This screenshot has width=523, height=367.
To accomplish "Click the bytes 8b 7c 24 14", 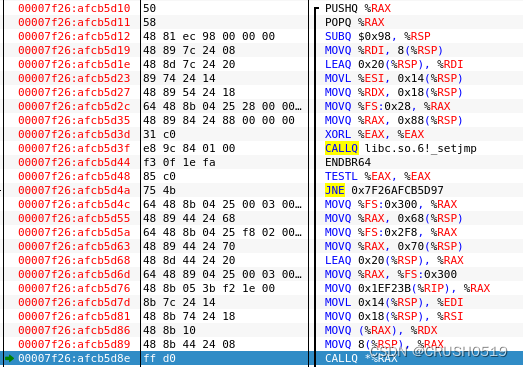I will [179, 302].
